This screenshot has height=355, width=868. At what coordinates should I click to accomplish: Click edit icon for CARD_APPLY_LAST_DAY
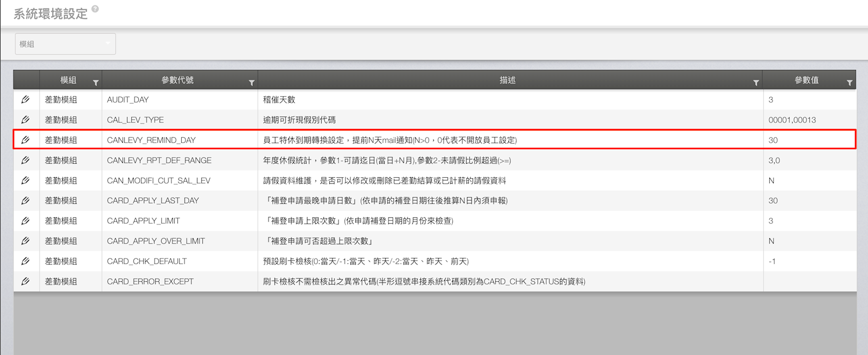point(25,201)
